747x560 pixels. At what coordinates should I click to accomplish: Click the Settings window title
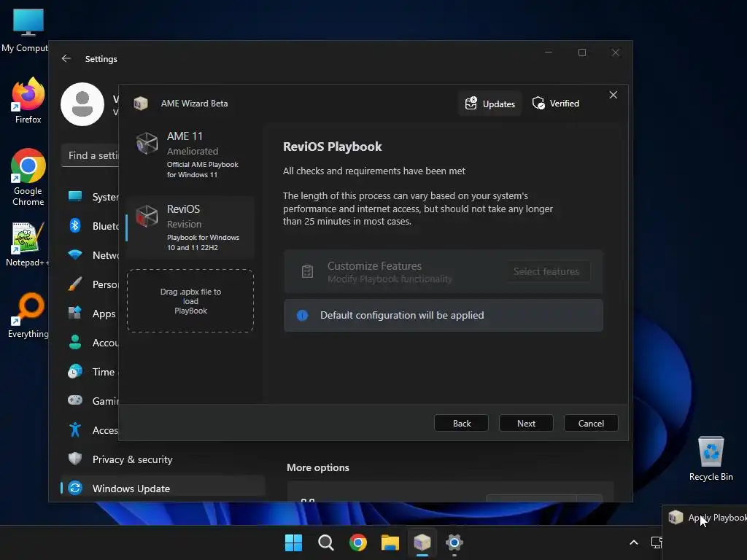coord(101,59)
